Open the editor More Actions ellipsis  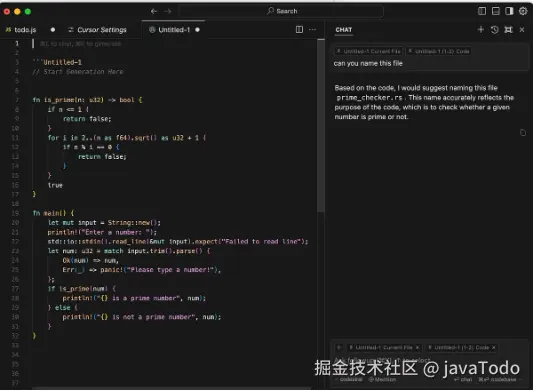[312, 30]
